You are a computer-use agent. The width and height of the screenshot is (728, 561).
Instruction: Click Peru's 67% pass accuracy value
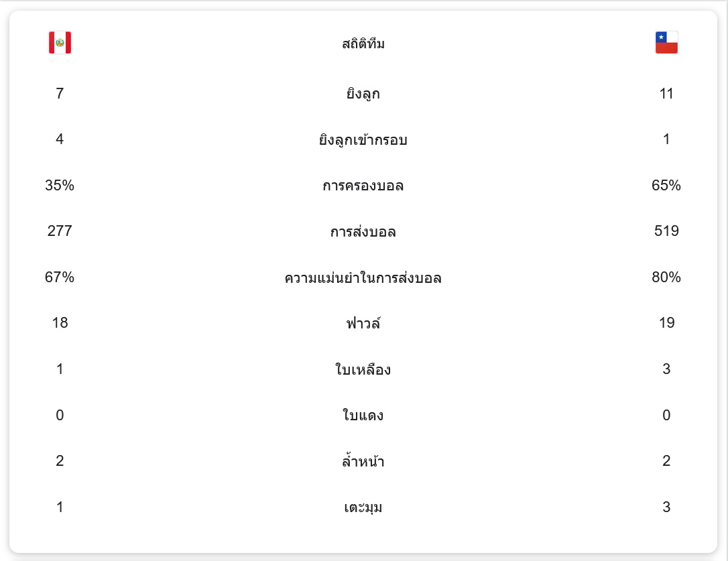[x=60, y=277]
